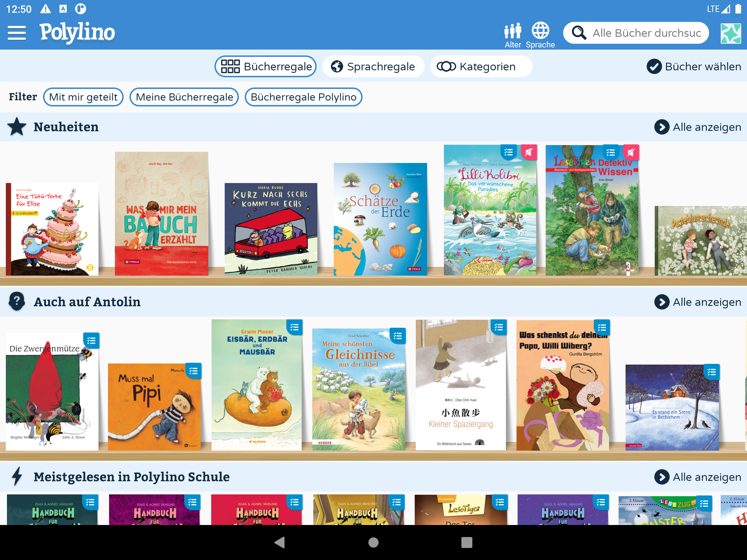Open the book Die Zwergenmütze
Screen dimensions: 747x560
[x=52, y=392]
